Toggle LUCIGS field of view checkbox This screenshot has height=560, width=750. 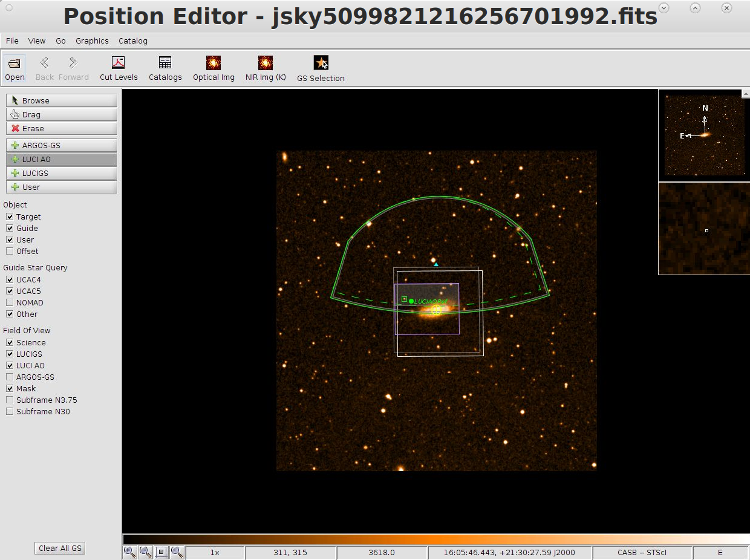tap(10, 354)
